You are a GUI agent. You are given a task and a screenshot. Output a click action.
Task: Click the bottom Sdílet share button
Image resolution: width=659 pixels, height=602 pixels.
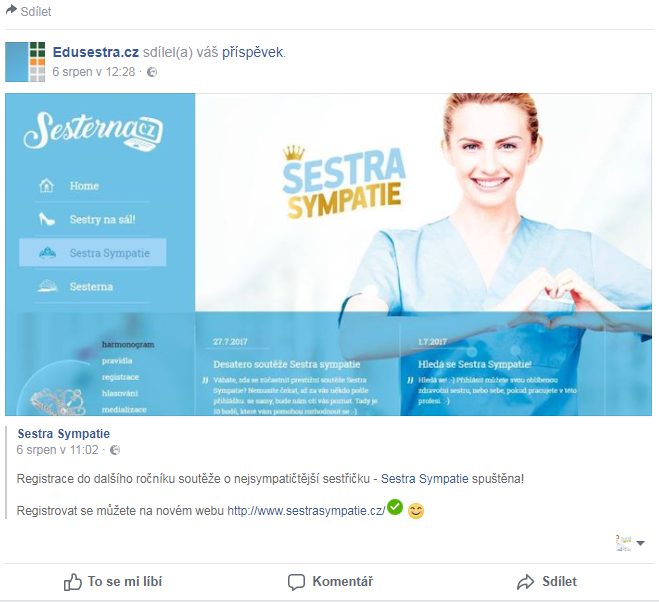click(x=547, y=582)
